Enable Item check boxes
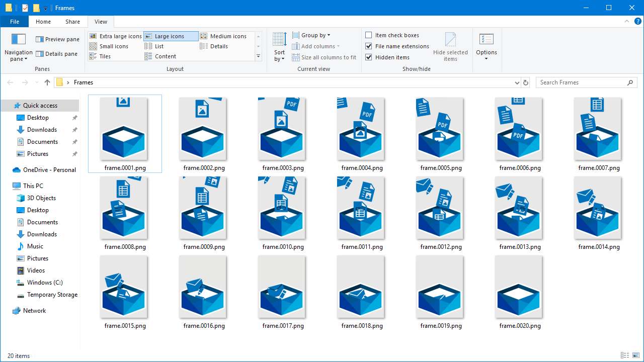 click(369, 35)
